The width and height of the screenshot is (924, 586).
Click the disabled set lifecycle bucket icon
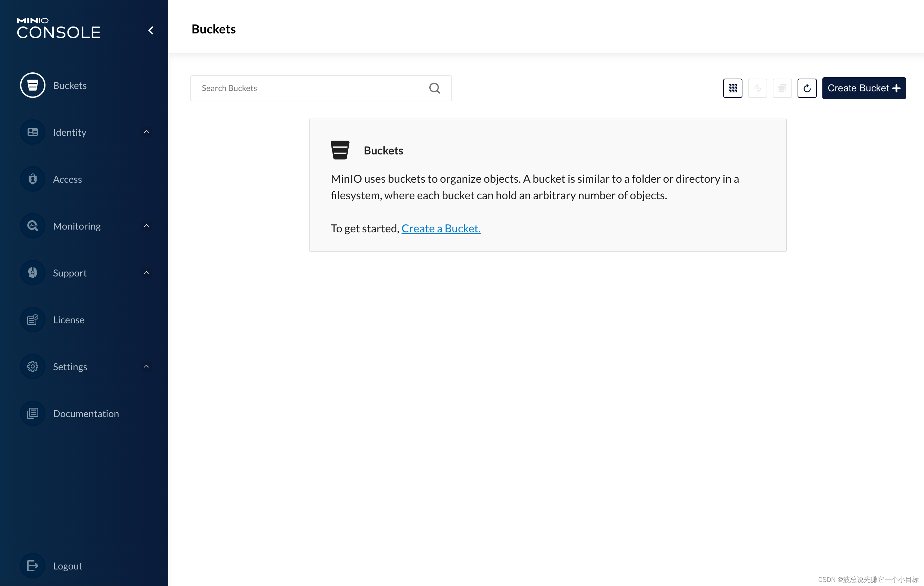pos(782,88)
